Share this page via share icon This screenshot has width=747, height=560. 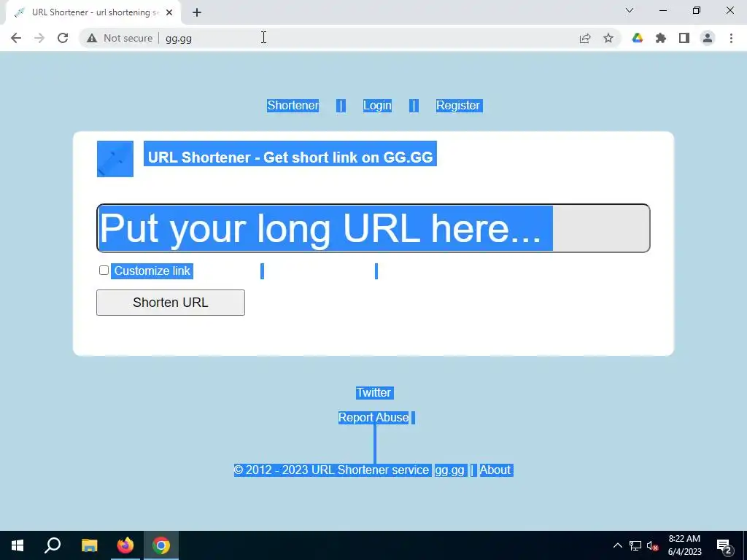click(x=585, y=38)
